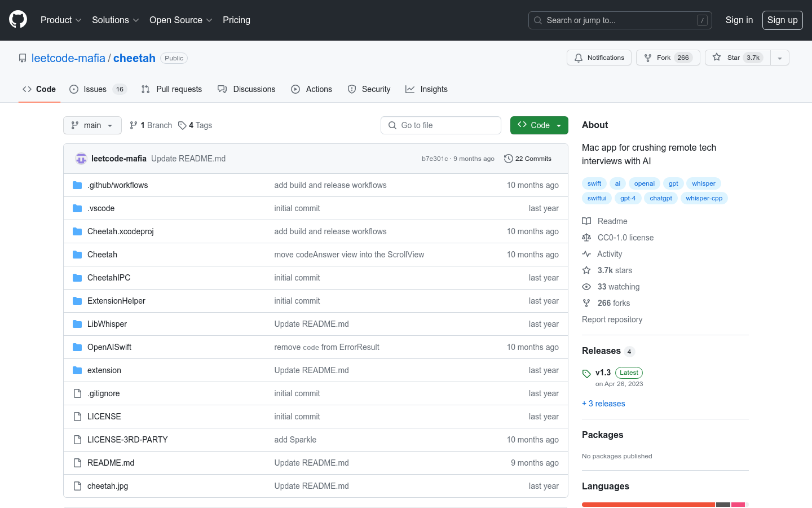Expand the Open Source menu

pyautogui.click(x=180, y=20)
